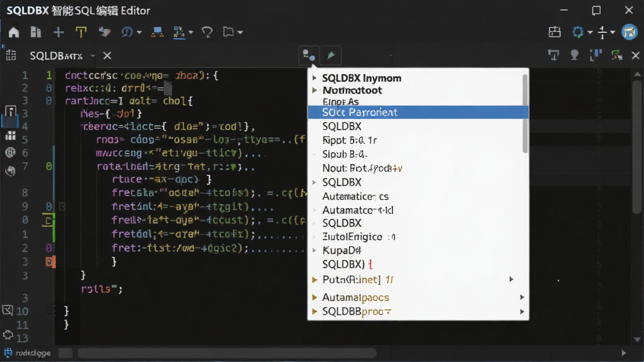
Task: Click the gray lightbulb icon in the tab bar
Action: pyautogui.click(x=574, y=55)
